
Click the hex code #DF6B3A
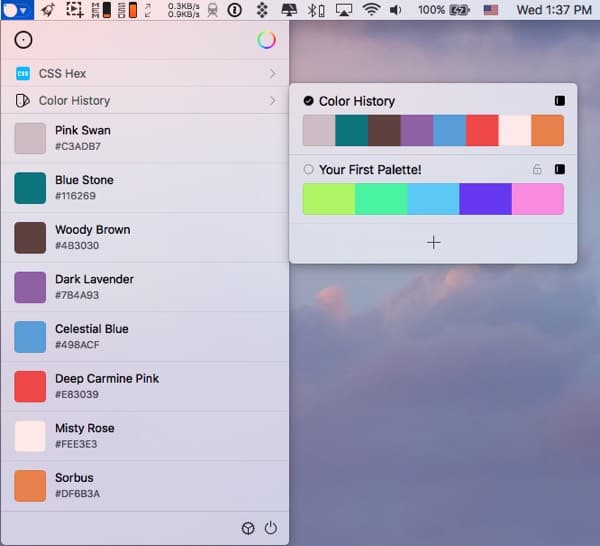pyautogui.click(x=77, y=494)
